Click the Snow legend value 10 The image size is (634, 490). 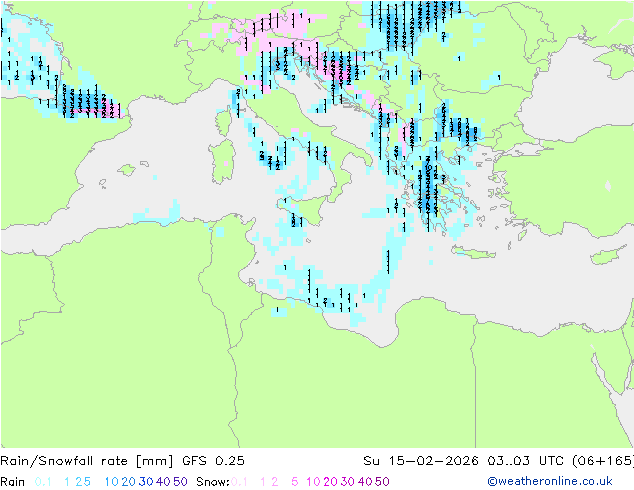tap(313, 482)
